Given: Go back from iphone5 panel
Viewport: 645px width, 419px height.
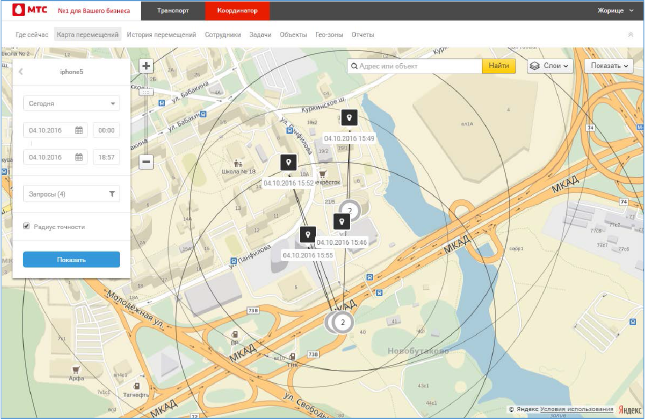Looking at the screenshot, I should pos(21,72).
